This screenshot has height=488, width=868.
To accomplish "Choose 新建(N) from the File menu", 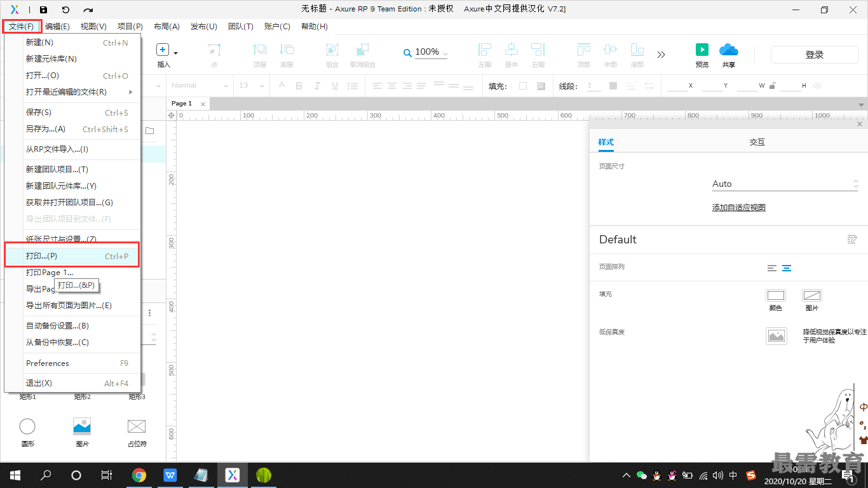I will [x=72, y=43].
